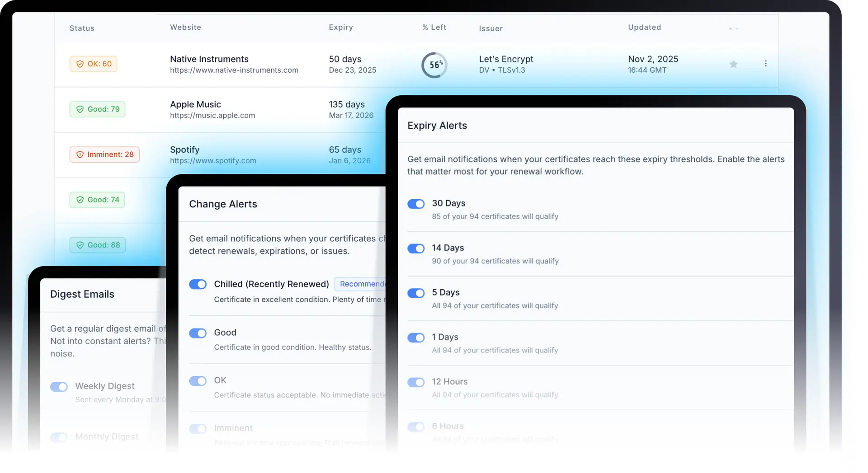Click the Good: 74 status badge
This screenshot has height=473, width=868.
(97, 200)
